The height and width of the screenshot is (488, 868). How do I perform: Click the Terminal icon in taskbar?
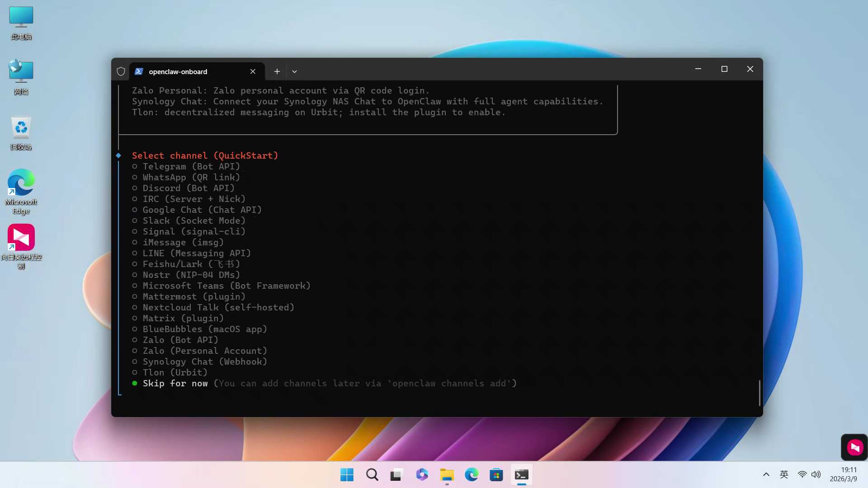click(521, 474)
